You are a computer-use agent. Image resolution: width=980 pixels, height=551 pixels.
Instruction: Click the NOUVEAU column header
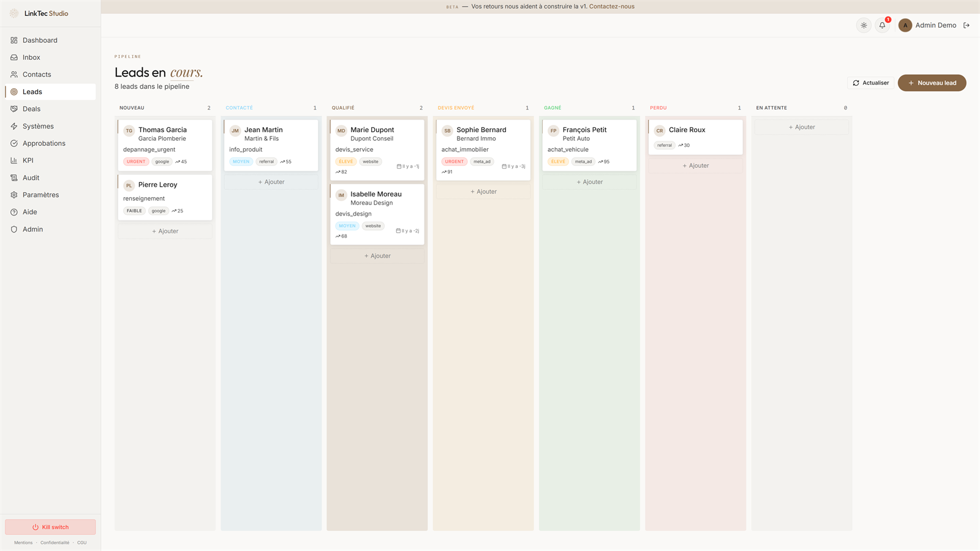132,108
